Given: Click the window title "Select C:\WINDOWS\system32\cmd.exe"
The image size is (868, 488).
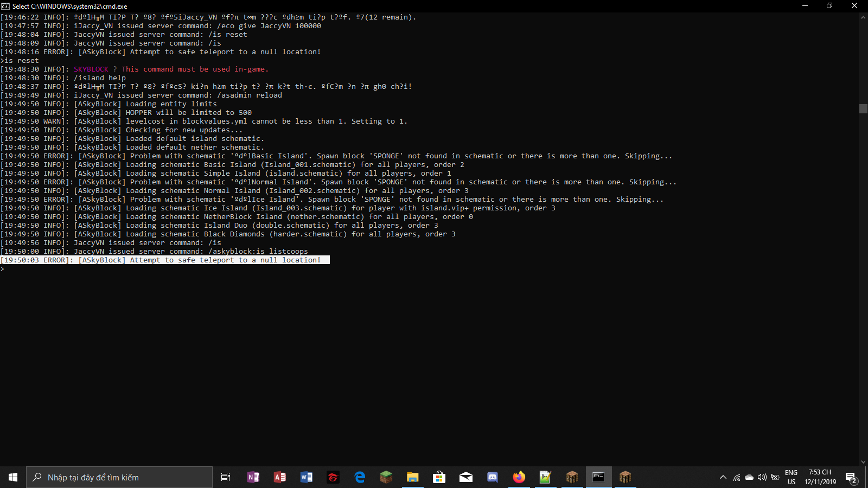Looking at the screenshot, I should tap(70, 6).
